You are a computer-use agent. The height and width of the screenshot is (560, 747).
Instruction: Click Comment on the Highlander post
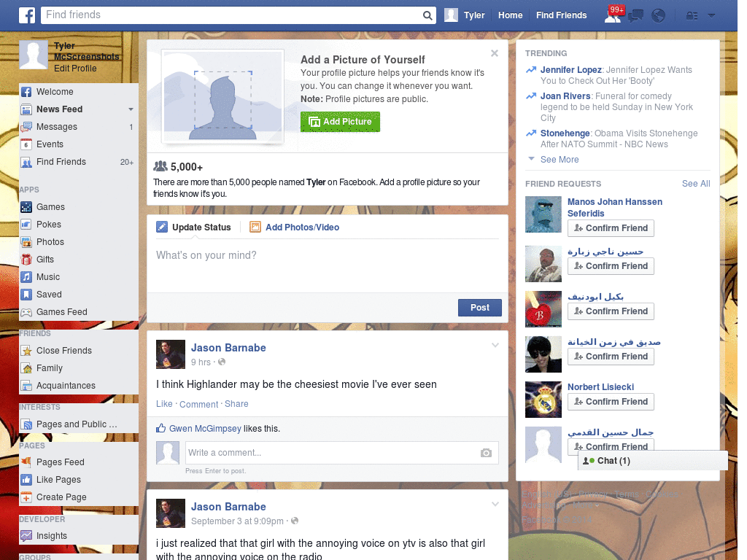point(198,404)
